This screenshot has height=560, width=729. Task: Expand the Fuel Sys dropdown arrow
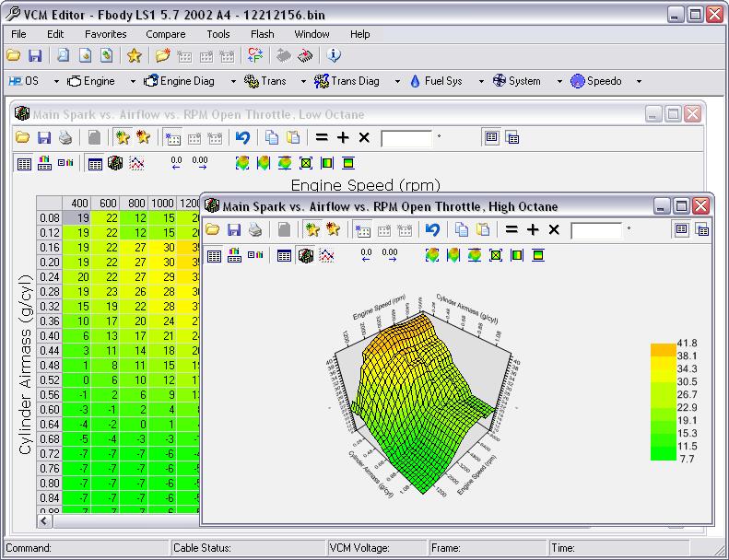480,81
